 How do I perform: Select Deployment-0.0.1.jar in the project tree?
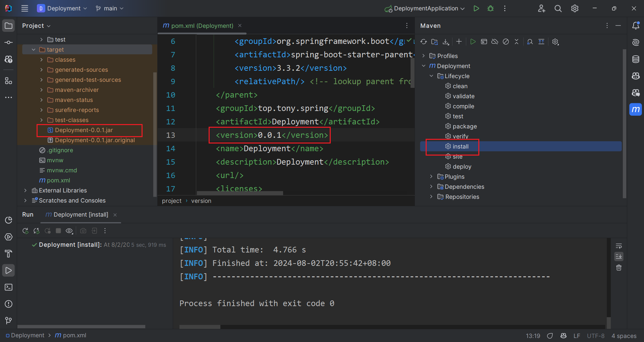[84, 130]
